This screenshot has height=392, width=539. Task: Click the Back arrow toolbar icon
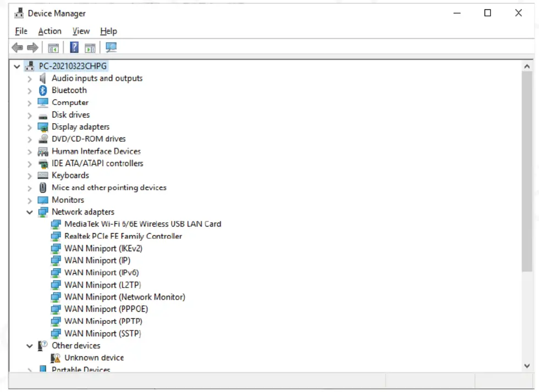click(17, 47)
